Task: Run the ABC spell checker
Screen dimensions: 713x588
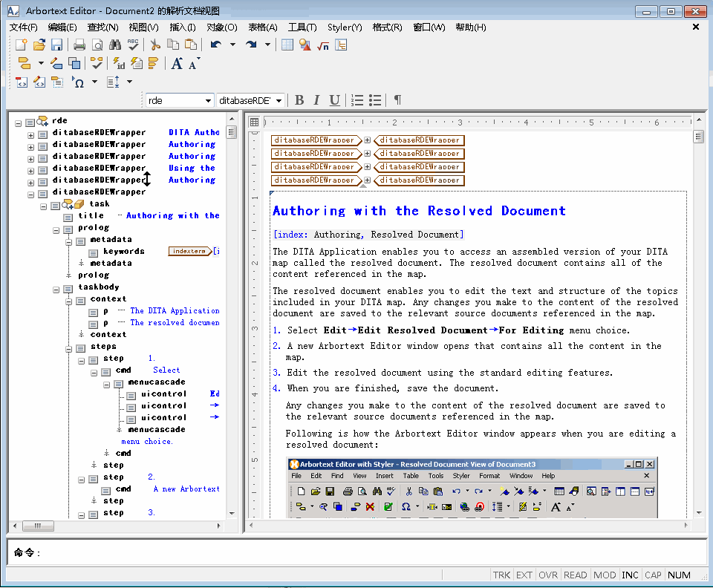Action: point(133,45)
